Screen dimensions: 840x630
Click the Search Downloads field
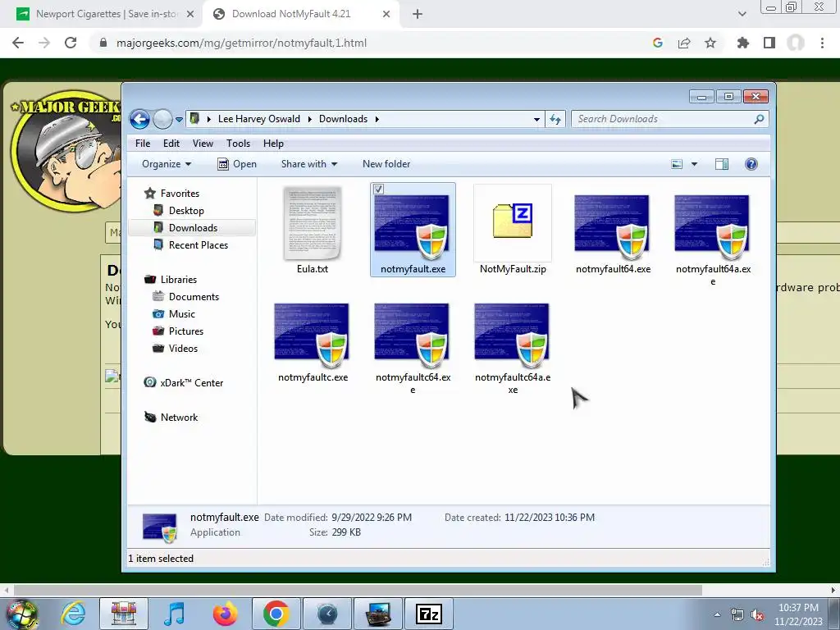click(x=669, y=119)
